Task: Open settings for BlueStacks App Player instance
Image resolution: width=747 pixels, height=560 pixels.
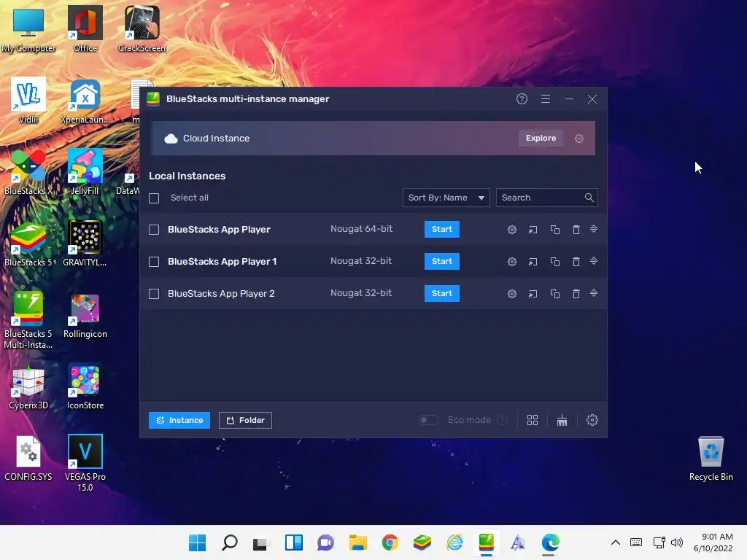Action: 511,230
